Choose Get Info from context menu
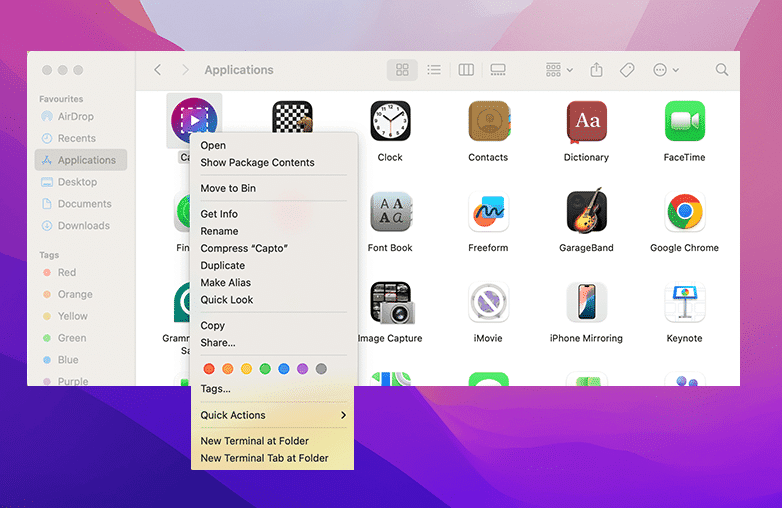This screenshot has width=782, height=508. point(273,214)
